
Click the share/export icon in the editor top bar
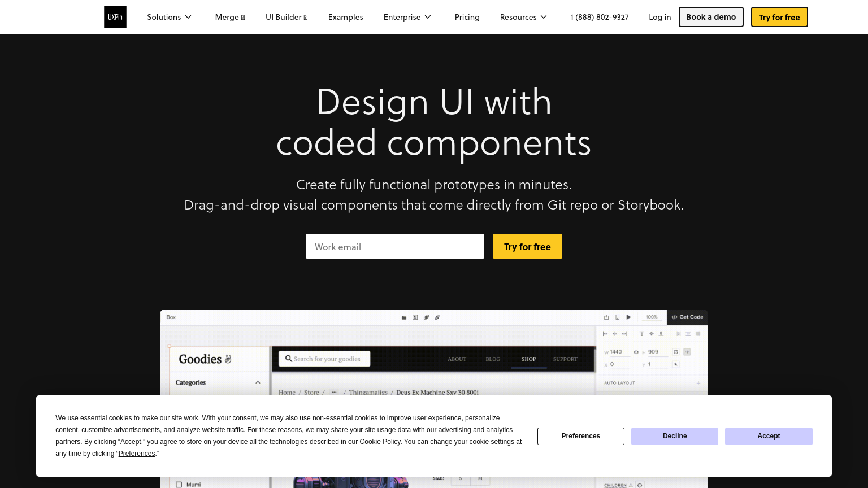[x=606, y=317]
